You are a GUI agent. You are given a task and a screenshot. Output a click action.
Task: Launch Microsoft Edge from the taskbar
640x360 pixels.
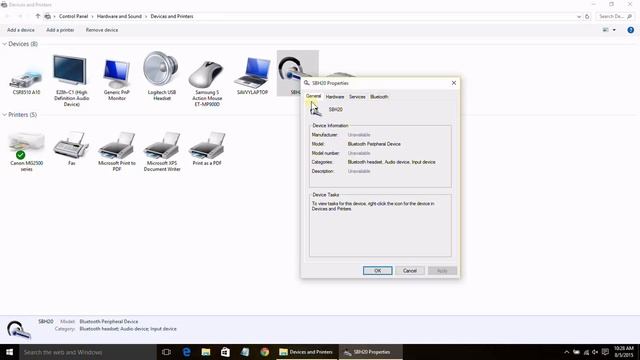click(x=186, y=352)
